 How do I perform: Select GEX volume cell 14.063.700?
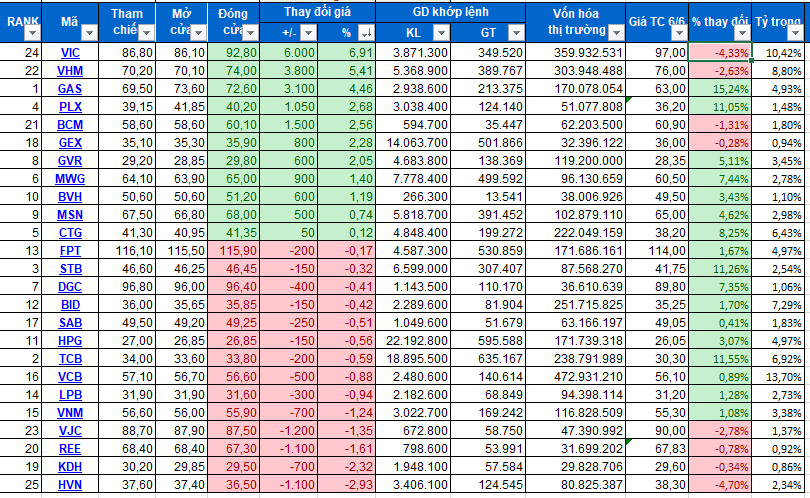click(x=413, y=143)
